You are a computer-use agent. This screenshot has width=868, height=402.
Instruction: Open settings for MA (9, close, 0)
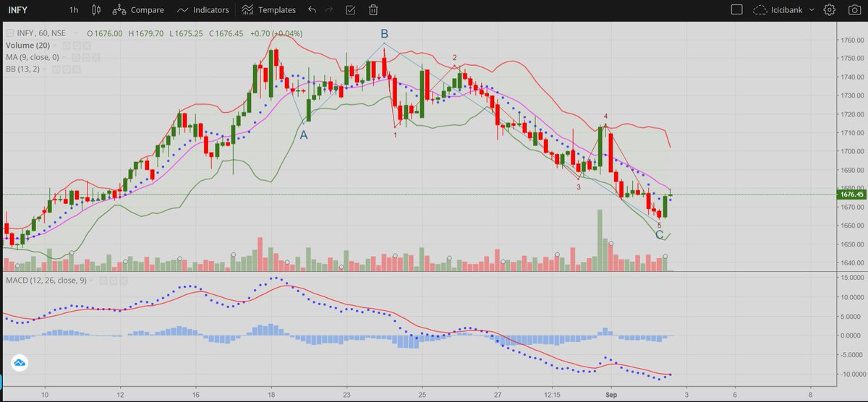86,57
